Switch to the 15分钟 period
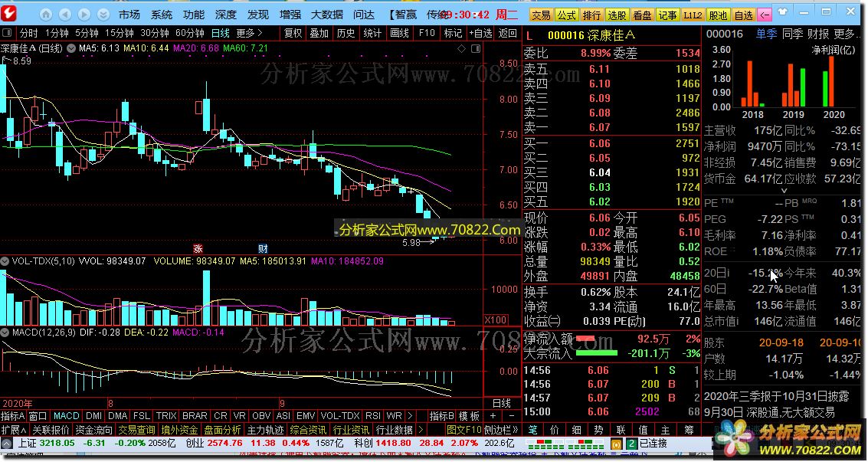868x462 pixels. pyautogui.click(x=120, y=33)
